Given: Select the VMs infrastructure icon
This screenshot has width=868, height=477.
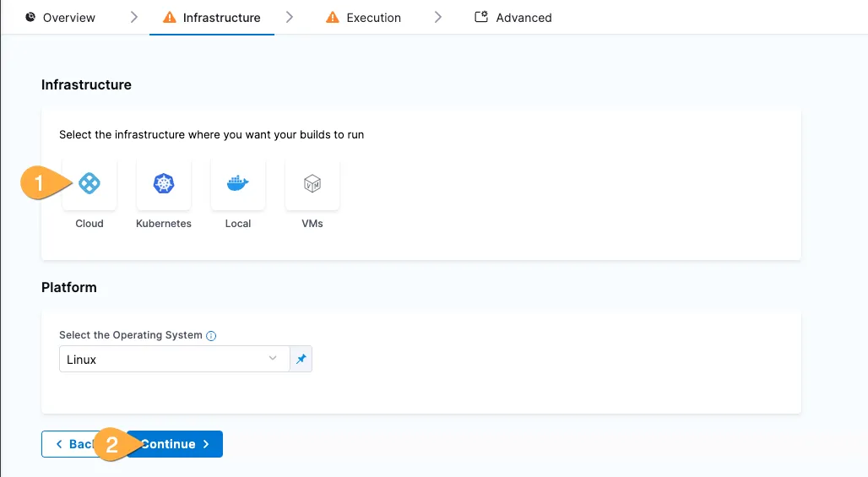Looking at the screenshot, I should (x=312, y=183).
